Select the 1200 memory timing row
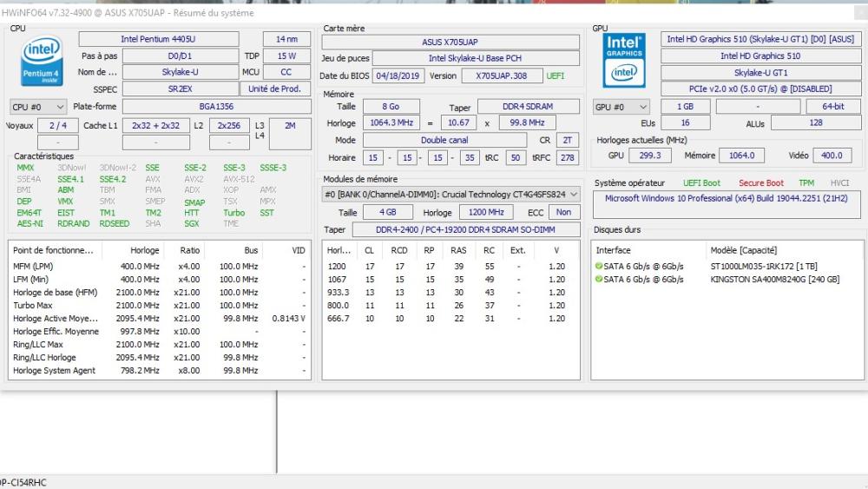The width and height of the screenshot is (868, 489). (x=450, y=267)
